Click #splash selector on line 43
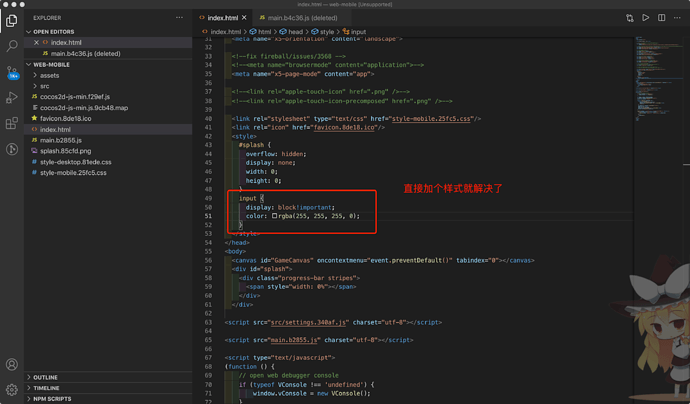The height and width of the screenshot is (404, 690). tap(251, 145)
